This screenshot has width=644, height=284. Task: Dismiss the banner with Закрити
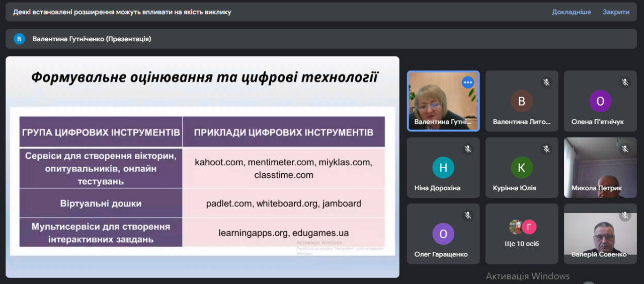tap(616, 12)
